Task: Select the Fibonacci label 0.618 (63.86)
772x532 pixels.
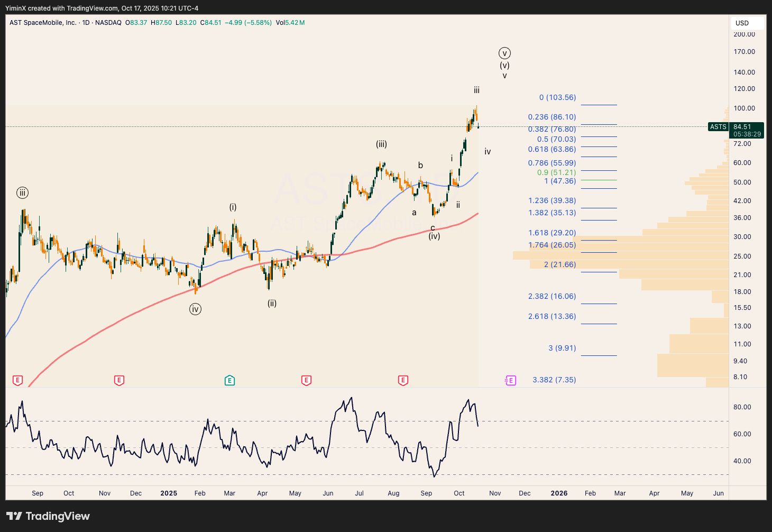Action: coord(552,149)
